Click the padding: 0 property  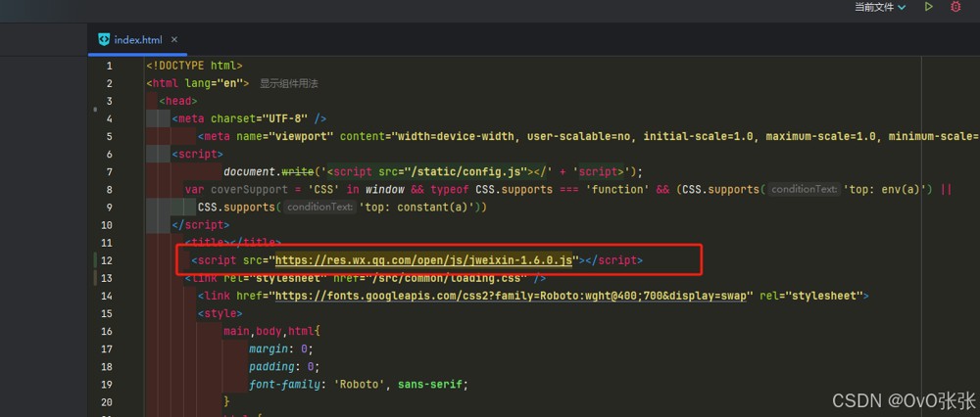284,366
